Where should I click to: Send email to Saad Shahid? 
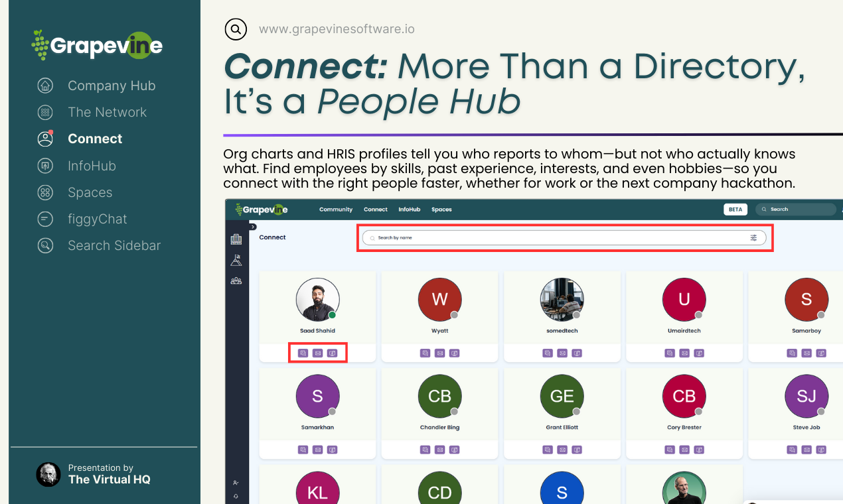tap(318, 353)
